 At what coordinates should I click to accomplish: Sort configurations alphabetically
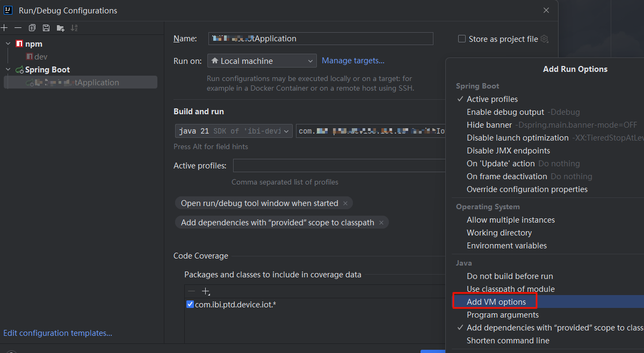(74, 28)
